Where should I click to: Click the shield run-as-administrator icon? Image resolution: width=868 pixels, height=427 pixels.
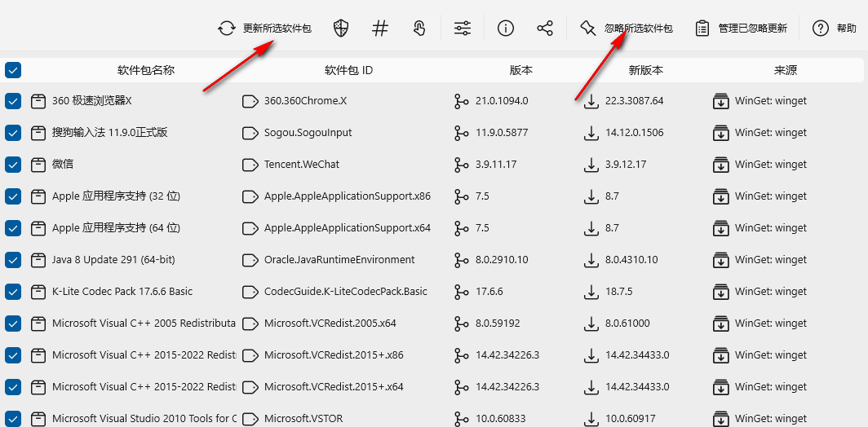point(341,29)
